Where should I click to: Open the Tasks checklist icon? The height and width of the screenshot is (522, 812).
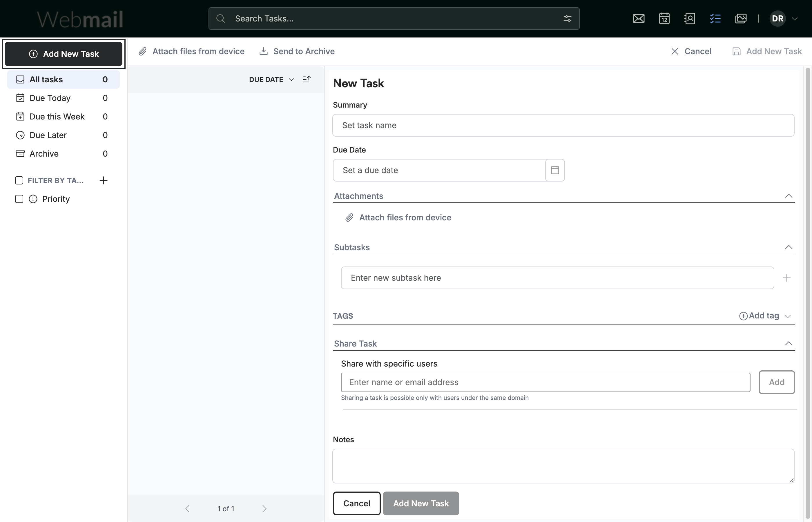coord(715,19)
